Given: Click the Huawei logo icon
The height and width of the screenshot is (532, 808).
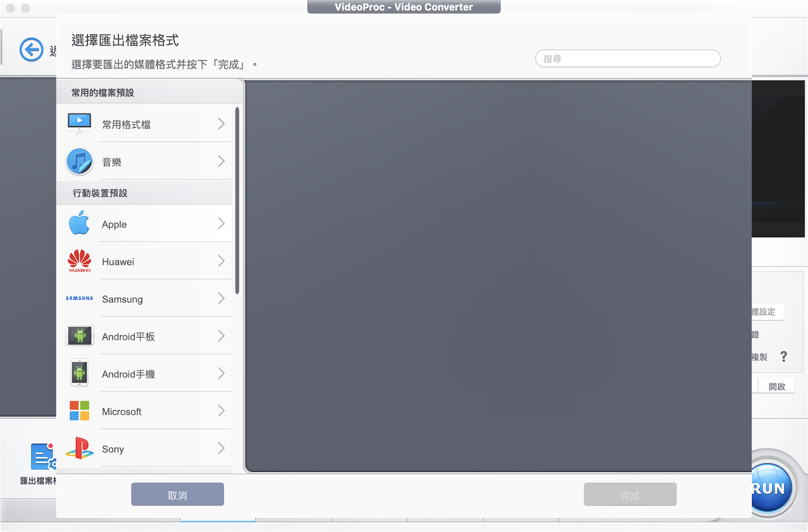Looking at the screenshot, I should point(79,261).
